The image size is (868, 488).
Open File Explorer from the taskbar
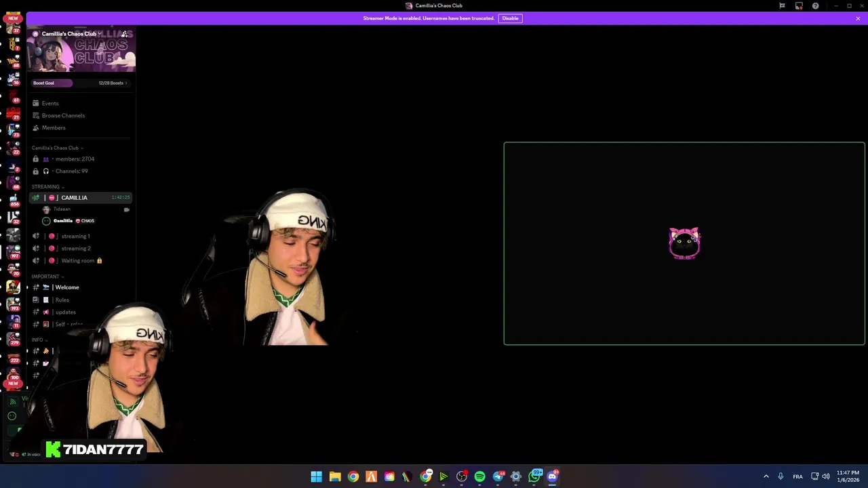point(335,476)
